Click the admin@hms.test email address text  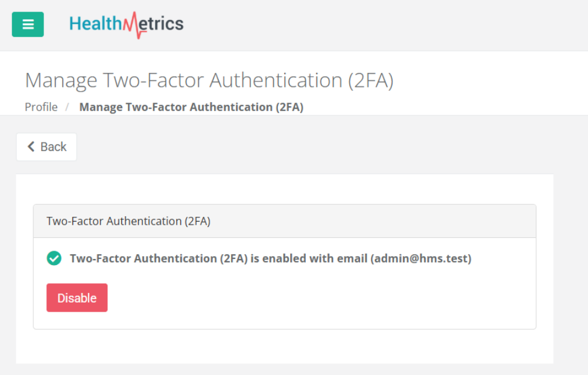[421, 258]
